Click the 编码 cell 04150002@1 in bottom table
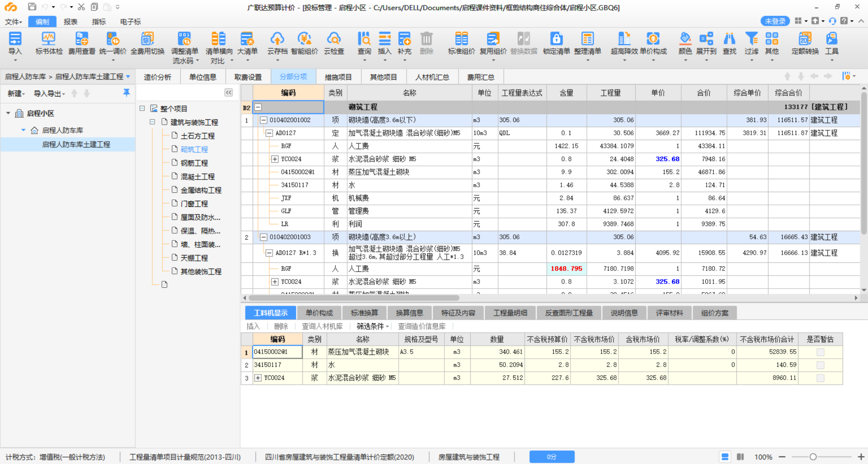Image resolution: width=868 pixels, height=464 pixels. [277, 352]
